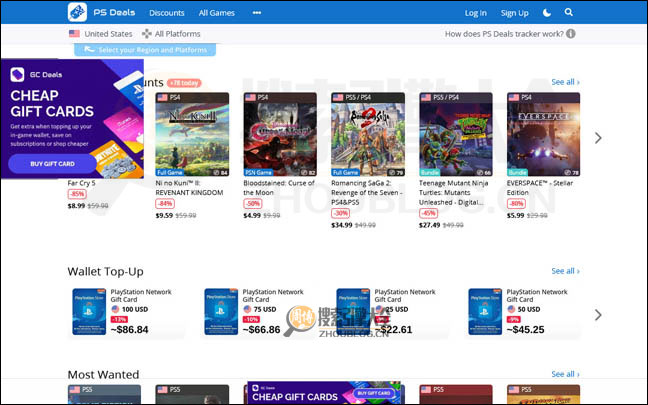
Task: Click PS5 / PS4 label on Romancing SaGa card
Action: pos(358,98)
